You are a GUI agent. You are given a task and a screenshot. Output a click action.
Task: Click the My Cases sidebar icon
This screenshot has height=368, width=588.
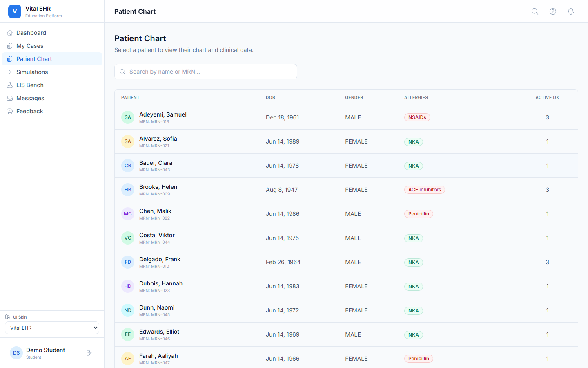tap(10, 46)
